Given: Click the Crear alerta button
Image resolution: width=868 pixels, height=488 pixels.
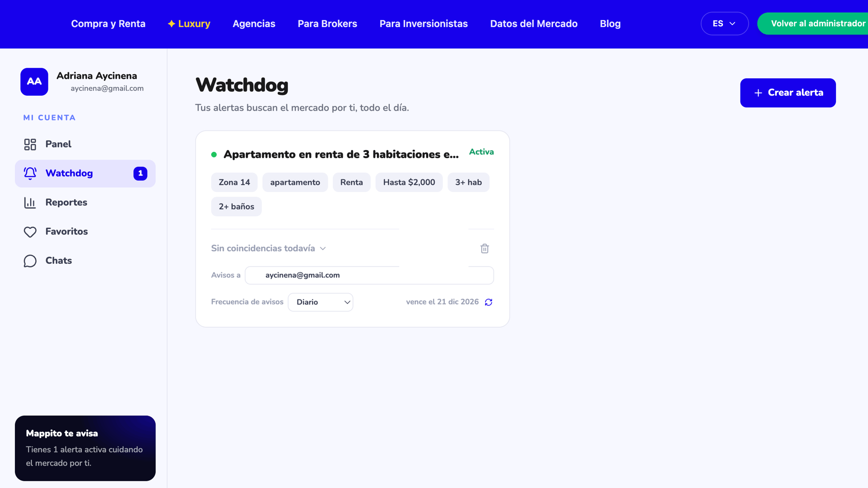Looking at the screenshot, I should (x=788, y=93).
